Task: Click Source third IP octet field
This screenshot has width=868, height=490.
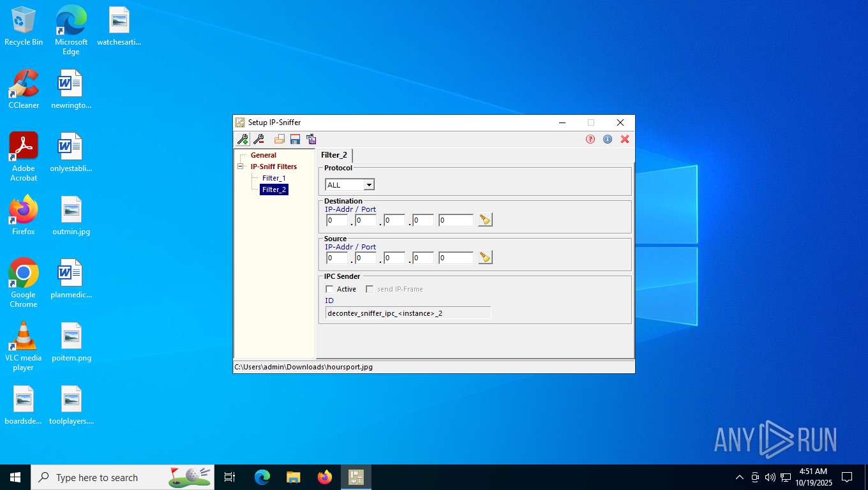Action: click(x=394, y=258)
